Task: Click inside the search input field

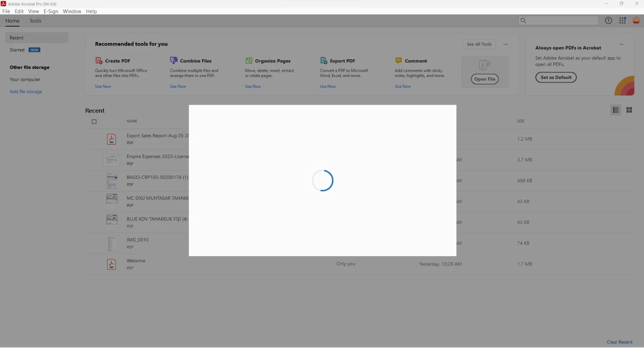Action: (x=558, y=21)
